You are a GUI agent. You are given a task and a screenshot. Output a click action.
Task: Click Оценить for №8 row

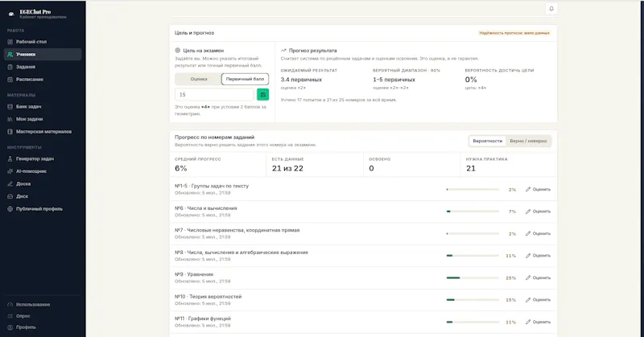[x=538, y=256]
